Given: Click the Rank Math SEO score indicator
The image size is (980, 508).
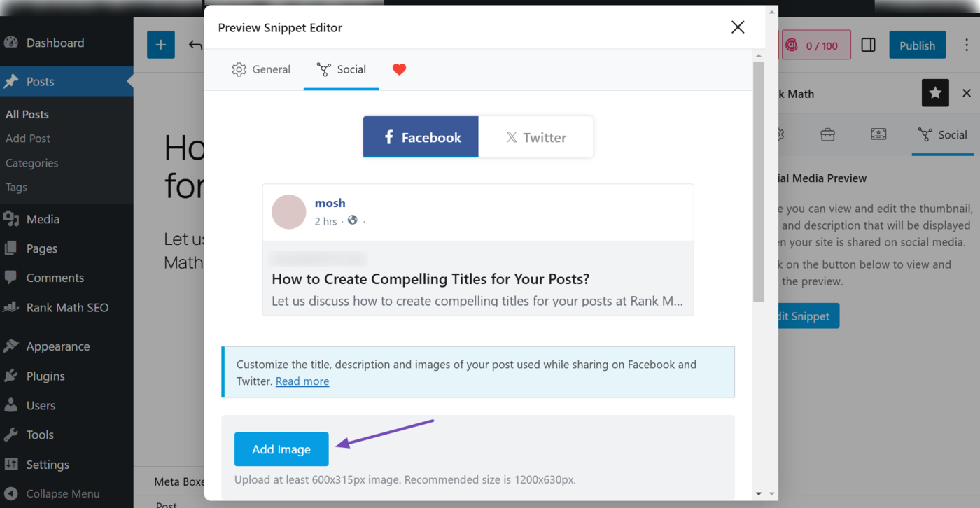Looking at the screenshot, I should (816, 45).
